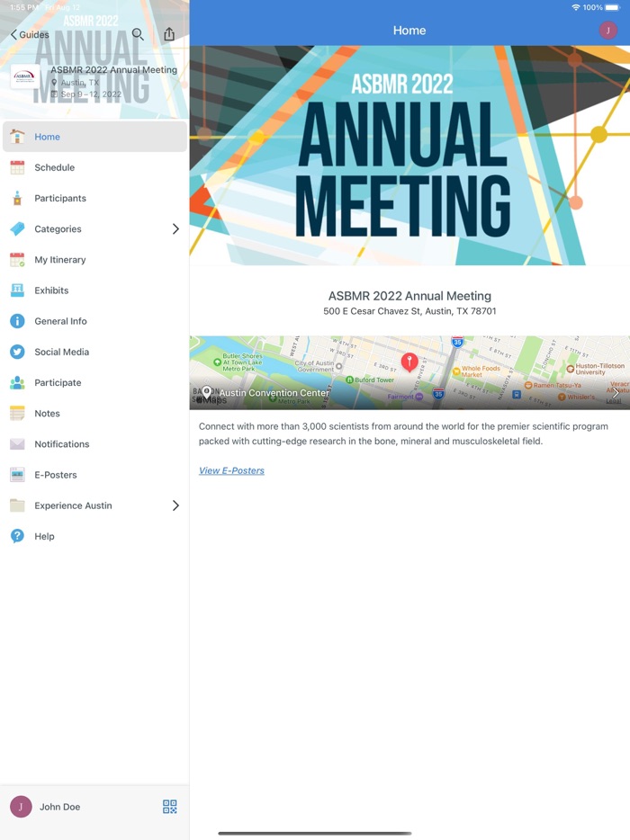Viewport: 630px width, 840px height.
Task: Expand the Experience Austin chevron
Action: [x=175, y=505]
